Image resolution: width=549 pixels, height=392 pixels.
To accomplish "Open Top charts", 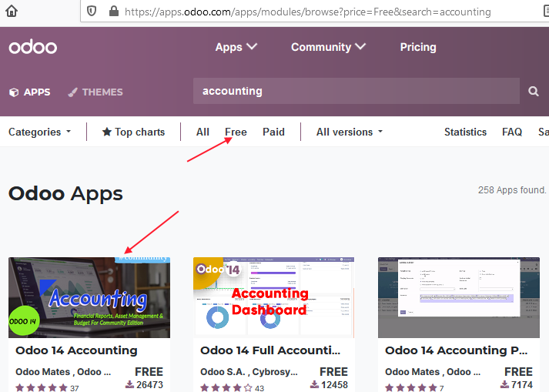I will 133,132.
